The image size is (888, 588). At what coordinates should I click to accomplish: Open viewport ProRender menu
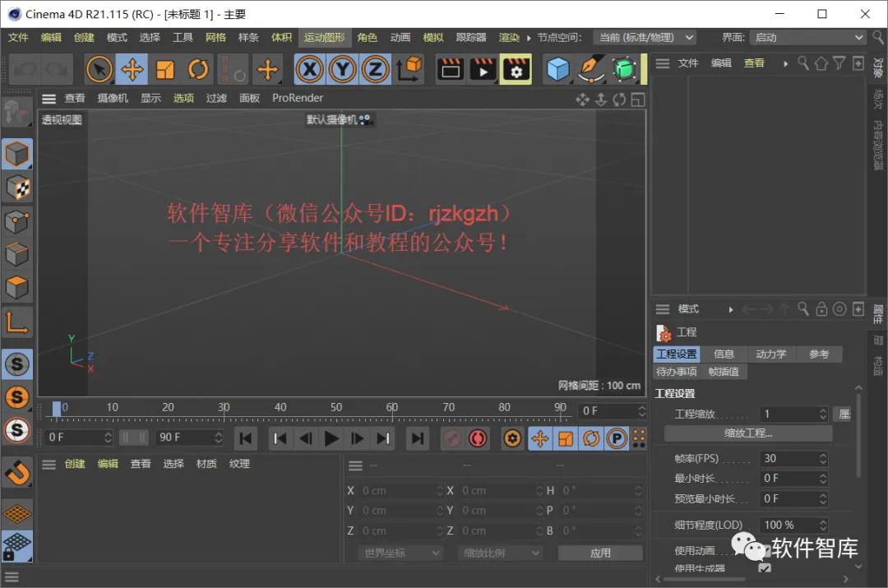298,98
